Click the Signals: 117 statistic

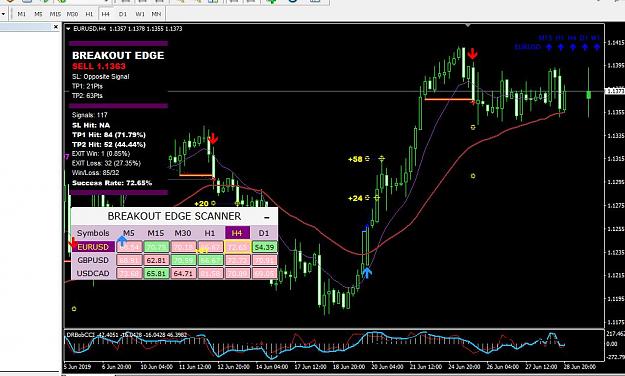90,115
